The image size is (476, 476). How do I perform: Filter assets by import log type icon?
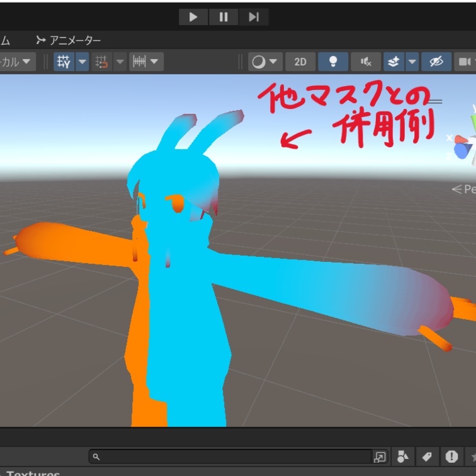(451, 456)
